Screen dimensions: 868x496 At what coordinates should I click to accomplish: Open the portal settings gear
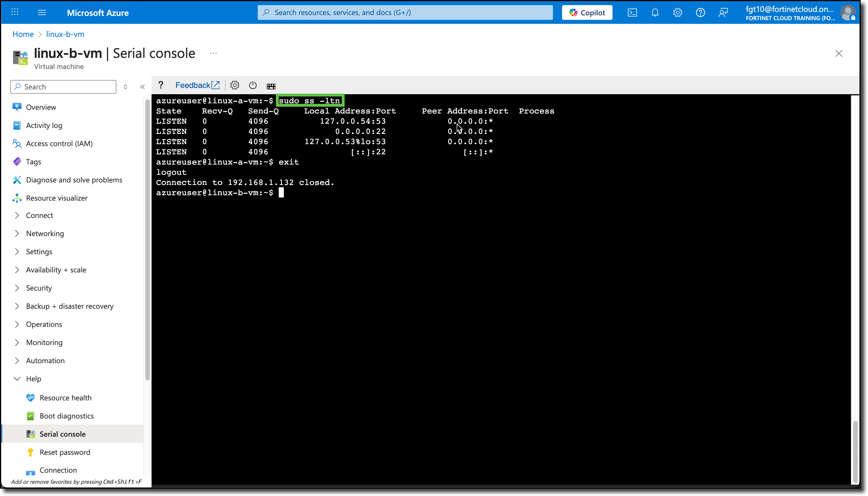click(678, 12)
